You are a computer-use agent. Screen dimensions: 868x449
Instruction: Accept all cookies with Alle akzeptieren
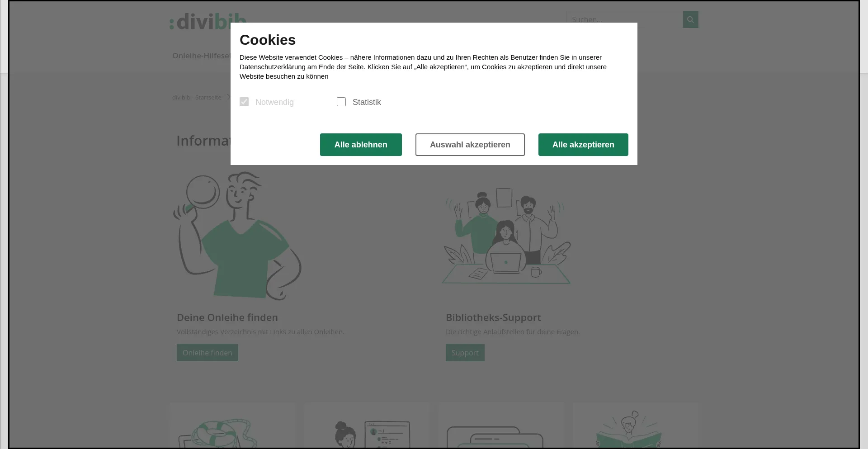[x=583, y=145]
